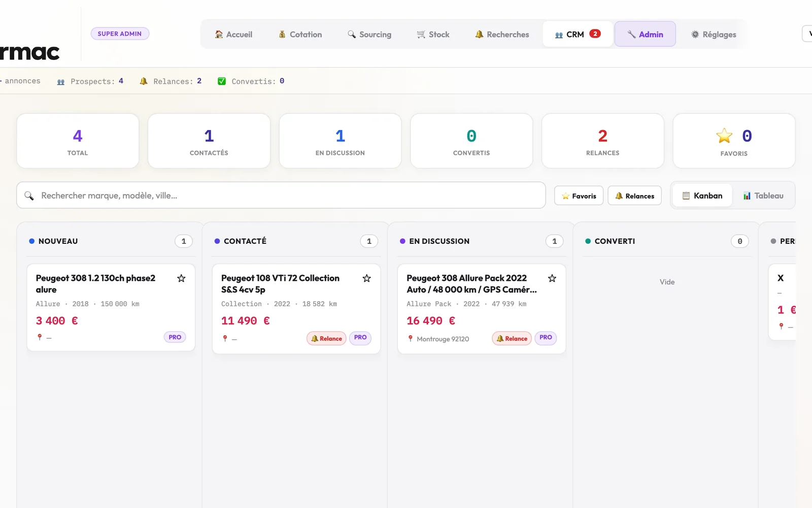Click the PRO badge on the 3 400 € card
The width and height of the screenshot is (812, 508).
[x=175, y=337]
